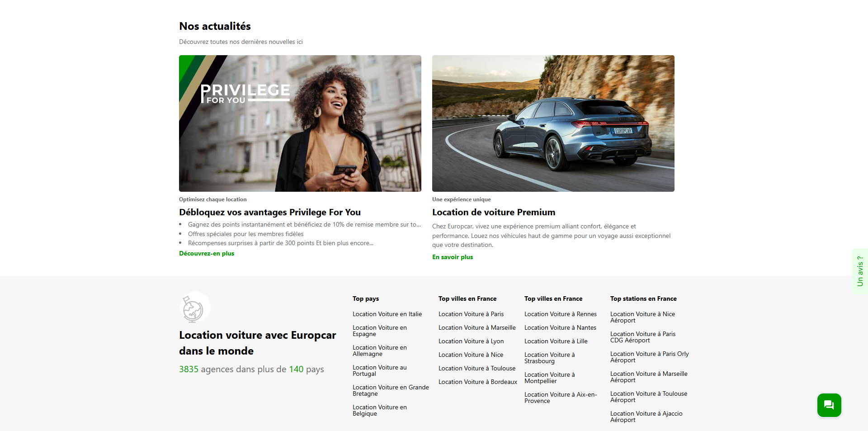This screenshot has width=868, height=431.
Task: Click 'Découvrez-en plus' link
Action: tap(207, 253)
